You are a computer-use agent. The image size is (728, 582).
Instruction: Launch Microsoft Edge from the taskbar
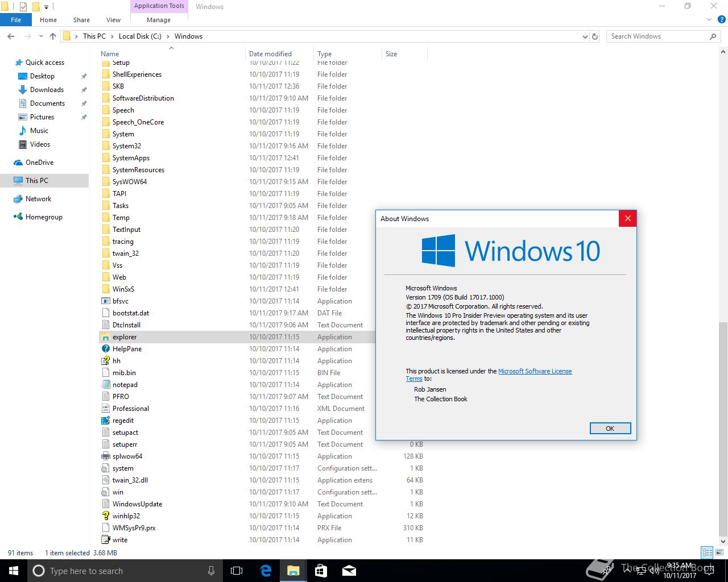[265, 571]
